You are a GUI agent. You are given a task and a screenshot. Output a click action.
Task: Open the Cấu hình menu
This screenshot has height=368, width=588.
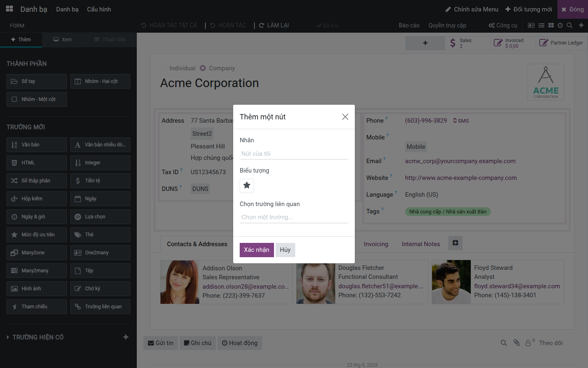coord(99,9)
